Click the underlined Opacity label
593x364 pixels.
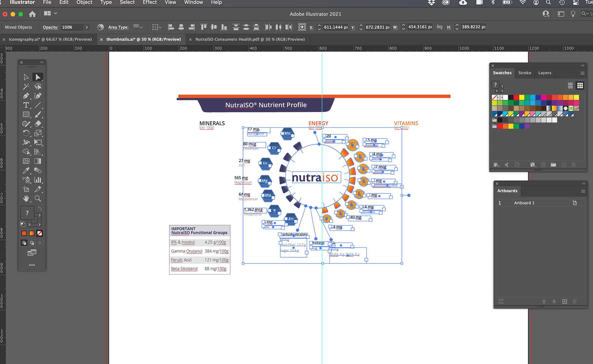coord(50,27)
